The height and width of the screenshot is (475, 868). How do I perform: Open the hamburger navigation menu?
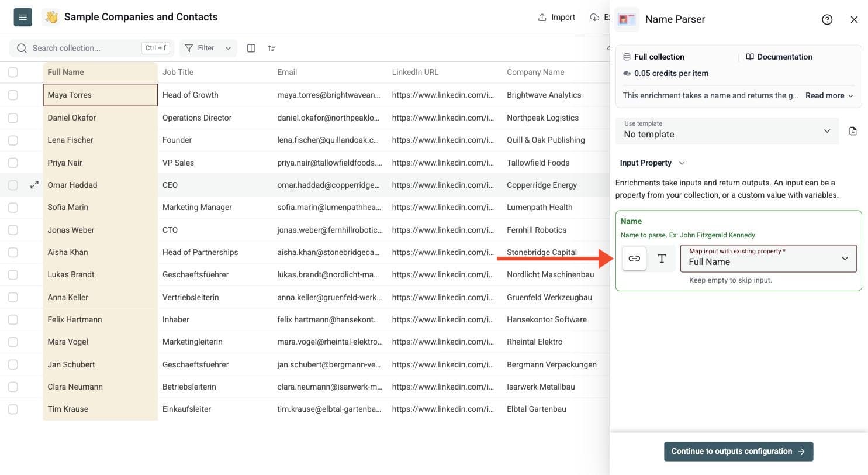point(23,18)
